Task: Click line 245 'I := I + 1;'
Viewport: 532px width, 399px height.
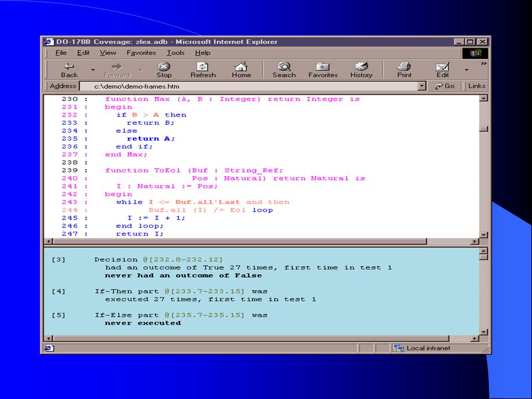Action: 156,218
